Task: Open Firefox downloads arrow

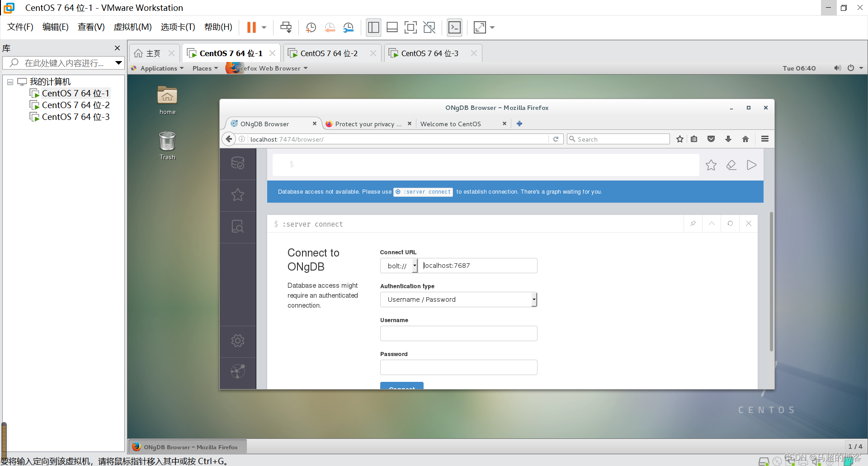Action: (x=728, y=139)
